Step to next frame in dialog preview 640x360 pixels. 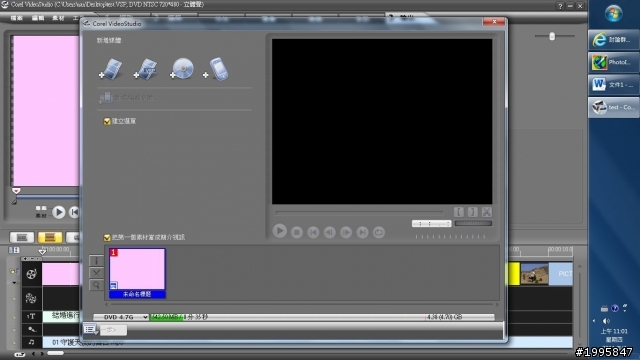(x=346, y=232)
